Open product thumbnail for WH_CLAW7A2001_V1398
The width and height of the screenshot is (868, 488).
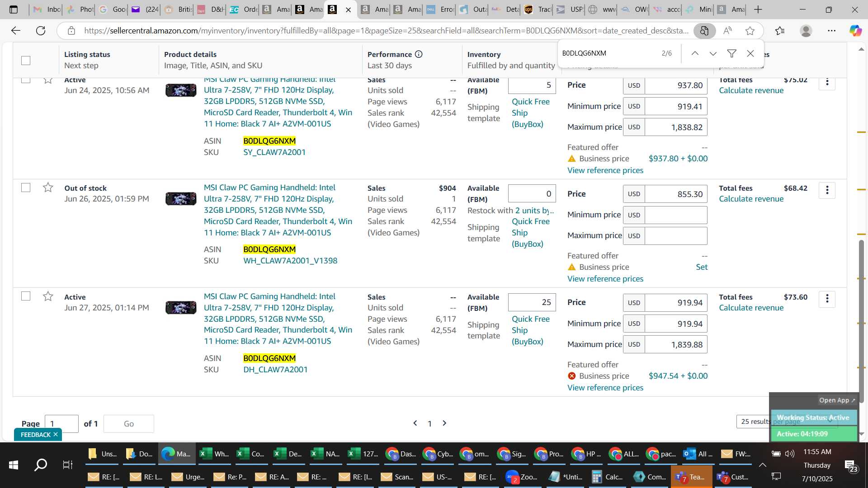tap(181, 199)
